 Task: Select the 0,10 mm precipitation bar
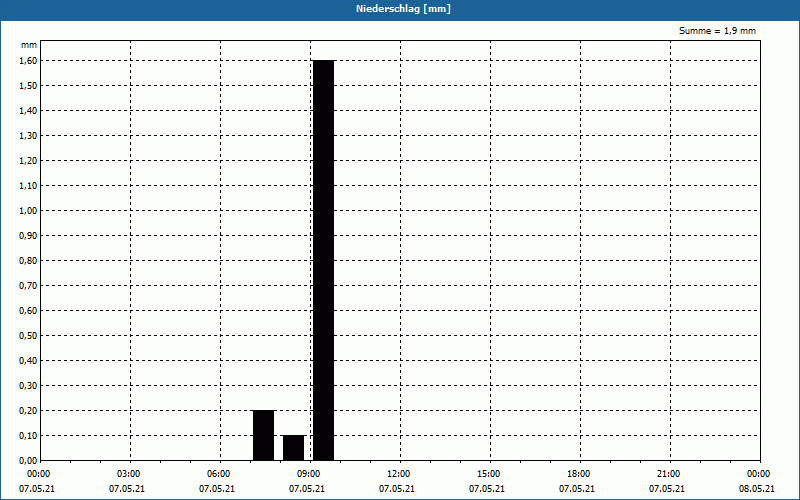[x=293, y=448]
